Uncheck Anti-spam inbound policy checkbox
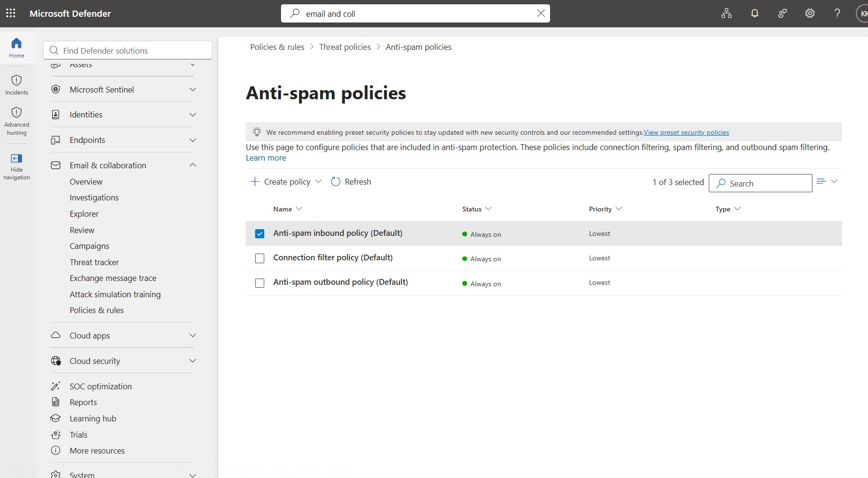Image resolution: width=868 pixels, height=478 pixels. pyautogui.click(x=259, y=233)
